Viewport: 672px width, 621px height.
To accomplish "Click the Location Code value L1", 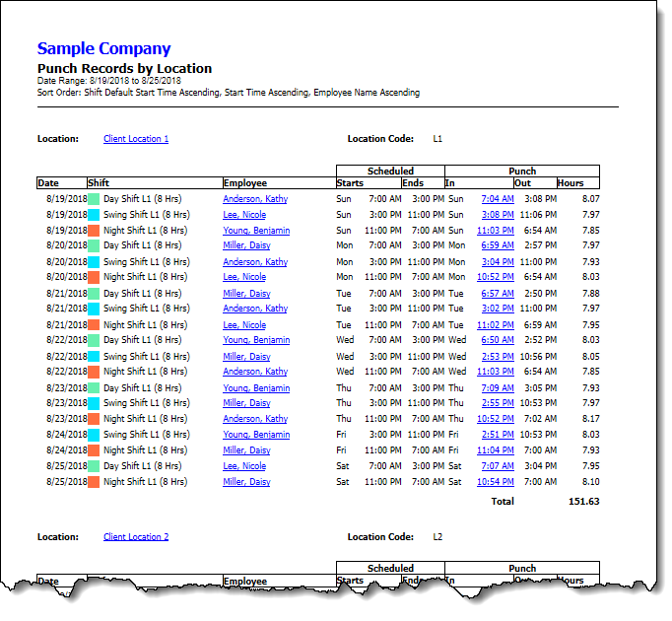I will pos(437,139).
